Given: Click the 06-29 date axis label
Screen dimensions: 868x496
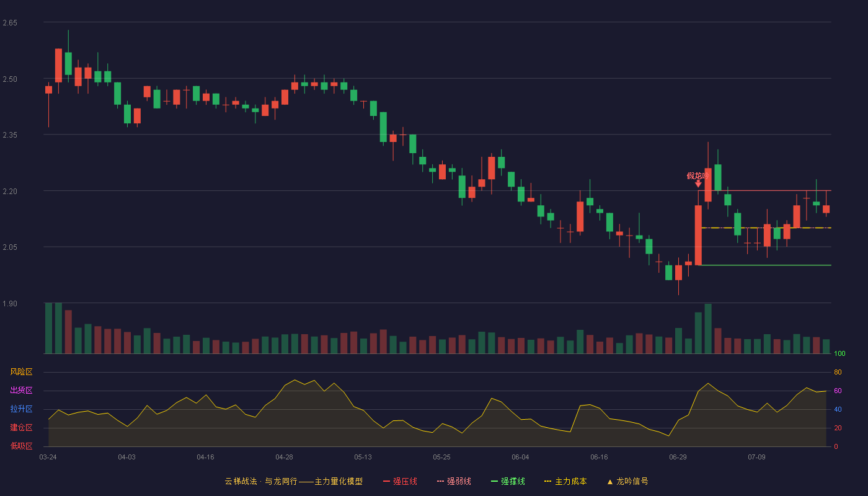Looking at the screenshot, I should coord(678,457).
